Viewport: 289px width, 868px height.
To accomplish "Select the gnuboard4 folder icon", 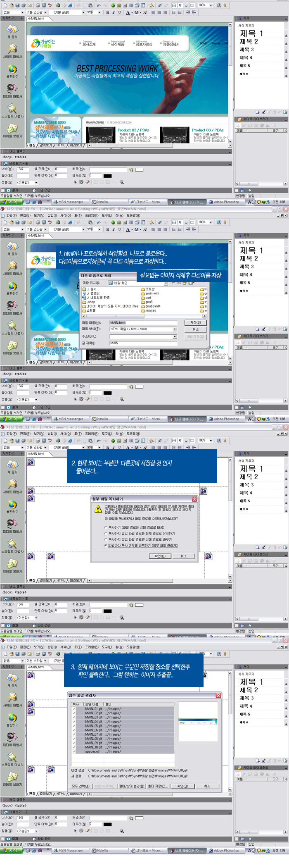I will (x=143, y=306).
